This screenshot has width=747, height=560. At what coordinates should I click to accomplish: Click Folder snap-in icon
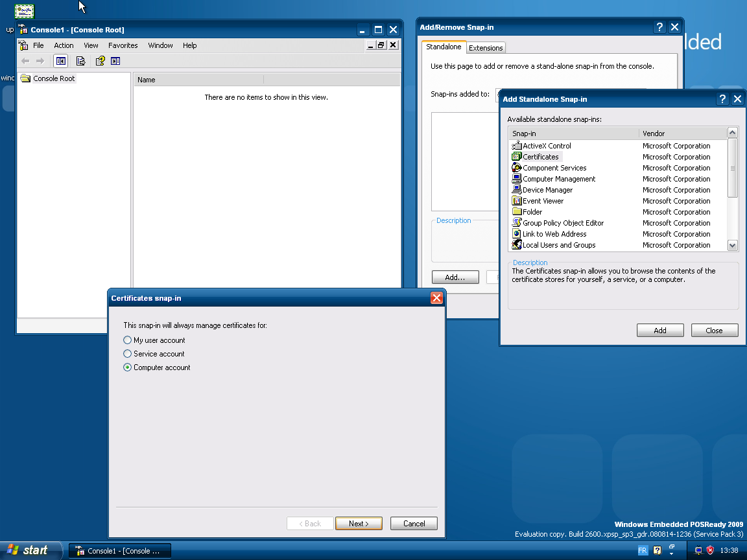(x=516, y=211)
